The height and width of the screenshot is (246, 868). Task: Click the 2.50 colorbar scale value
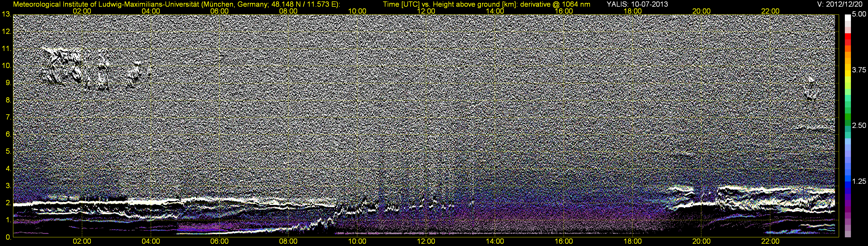coord(859,125)
